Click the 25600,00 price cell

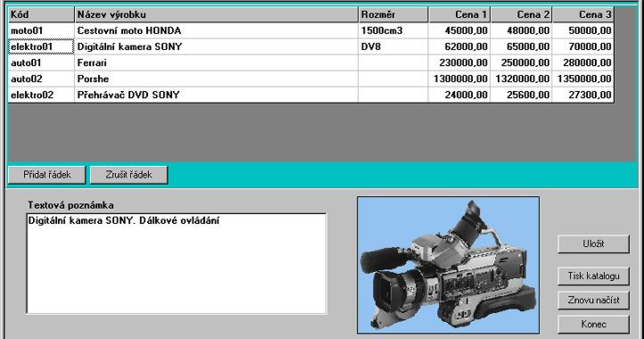pyautogui.click(x=522, y=95)
